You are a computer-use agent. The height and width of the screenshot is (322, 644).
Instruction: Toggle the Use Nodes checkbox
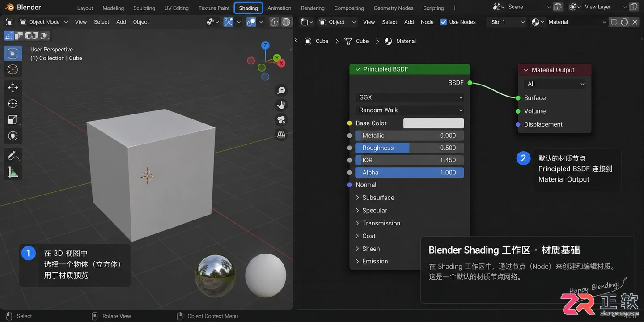443,22
